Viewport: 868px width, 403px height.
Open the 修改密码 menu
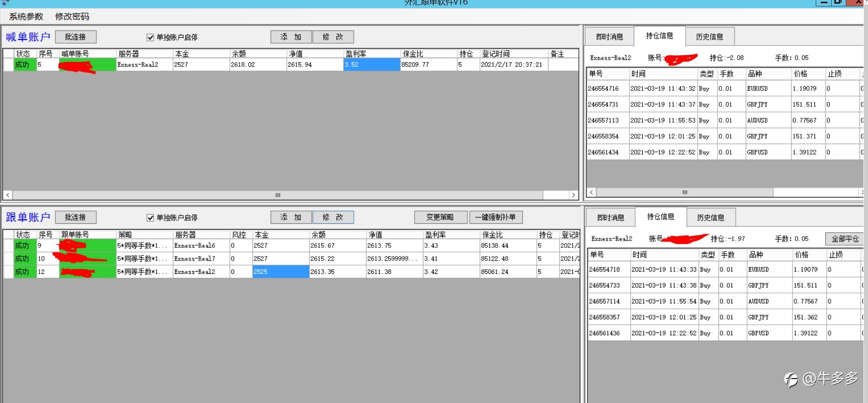pos(72,16)
